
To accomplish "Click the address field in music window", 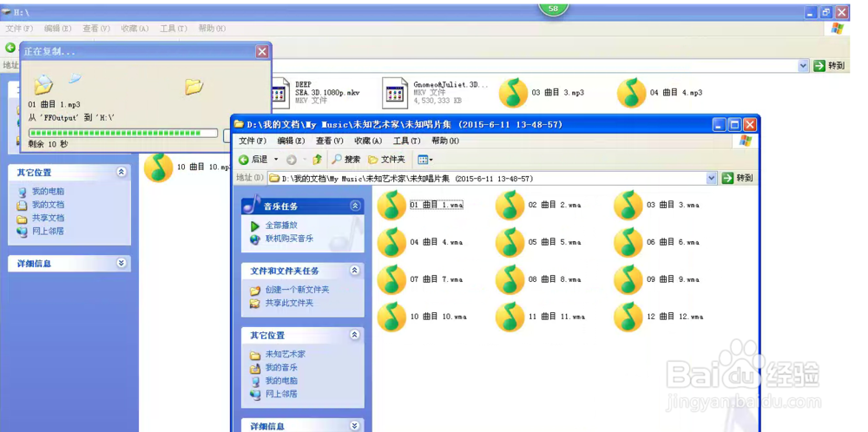I will tap(493, 178).
